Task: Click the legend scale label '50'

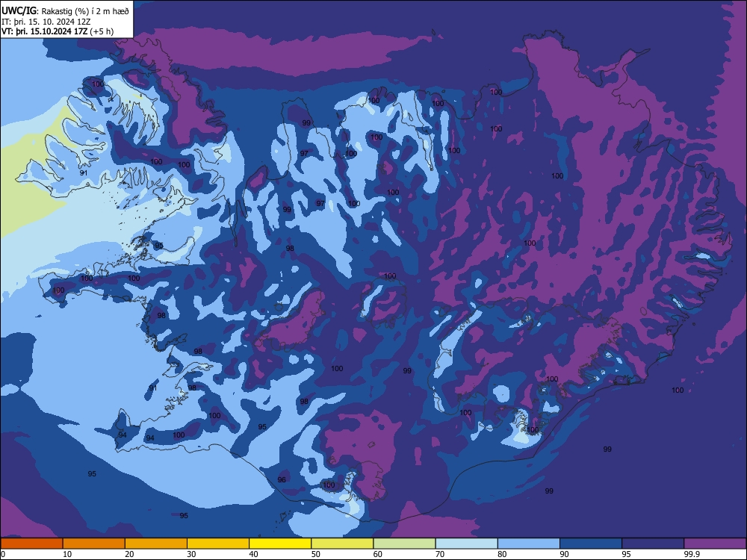Action: coord(316,554)
